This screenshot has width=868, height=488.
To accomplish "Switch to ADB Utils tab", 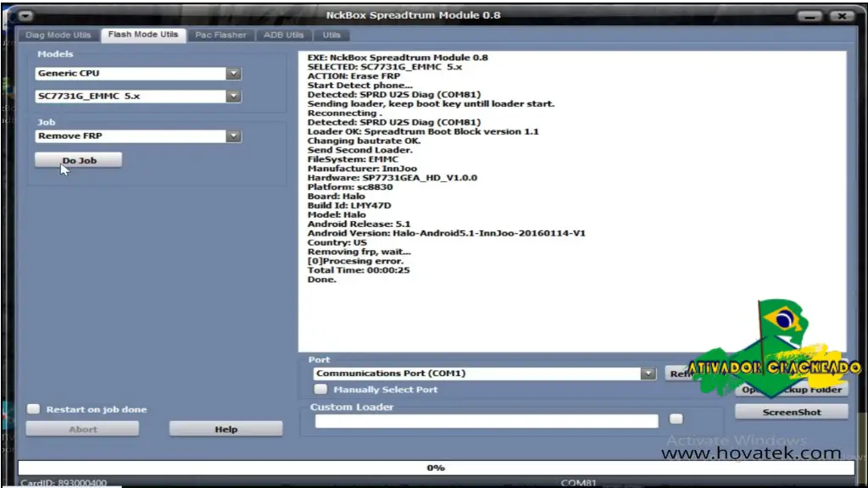I will [x=283, y=35].
